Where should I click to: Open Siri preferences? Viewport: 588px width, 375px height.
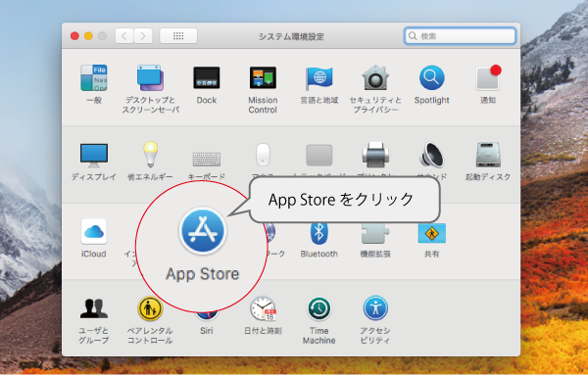(x=206, y=316)
